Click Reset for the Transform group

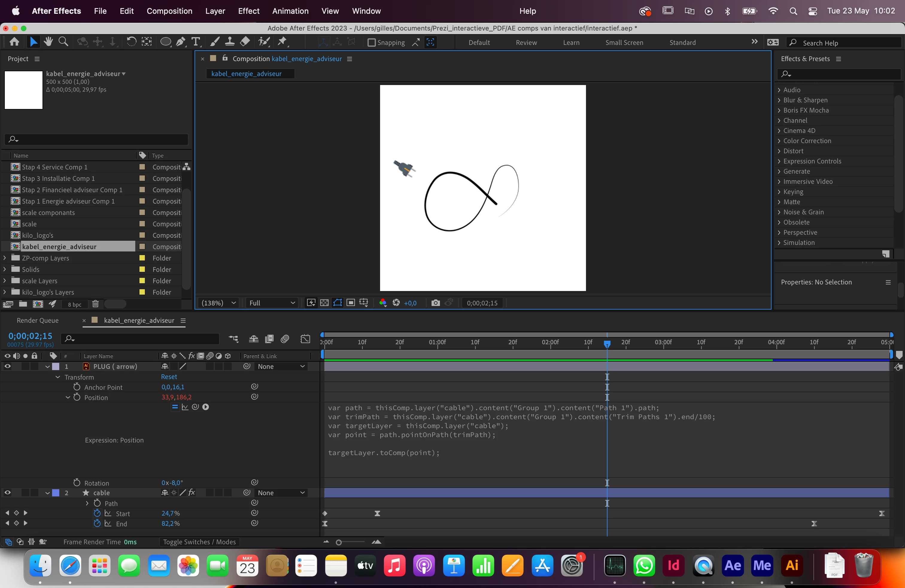pyautogui.click(x=169, y=377)
